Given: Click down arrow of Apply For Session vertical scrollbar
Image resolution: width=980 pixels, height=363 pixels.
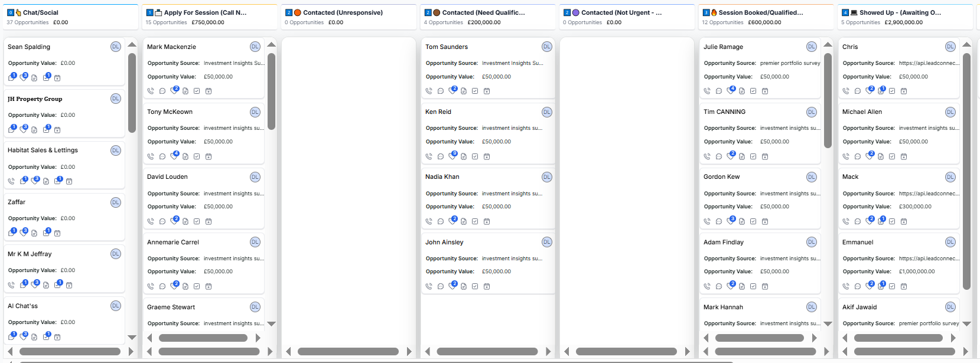Looking at the screenshot, I should point(271,323).
